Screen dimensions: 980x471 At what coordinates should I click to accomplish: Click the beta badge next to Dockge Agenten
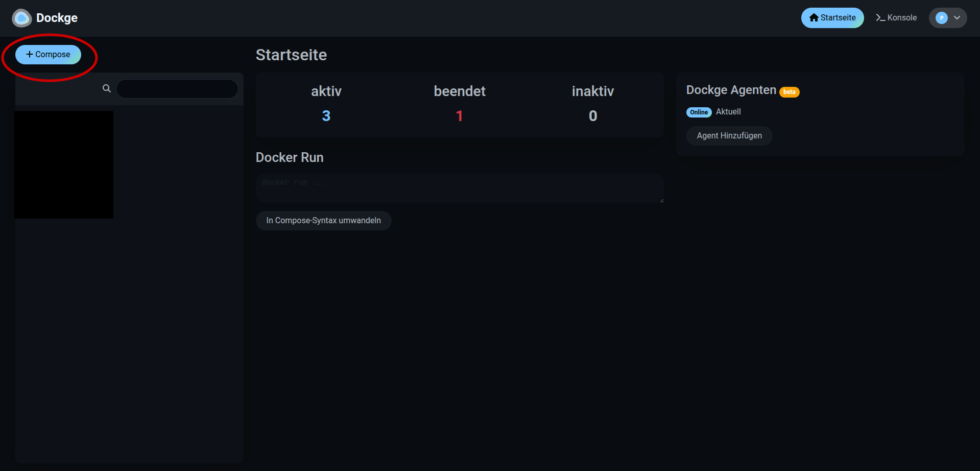tap(790, 92)
